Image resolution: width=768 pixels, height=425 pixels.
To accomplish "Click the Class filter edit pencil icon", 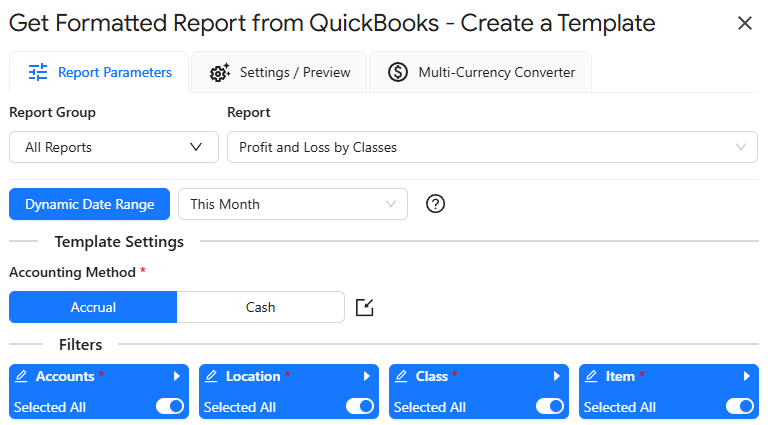I will tap(401, 376).
